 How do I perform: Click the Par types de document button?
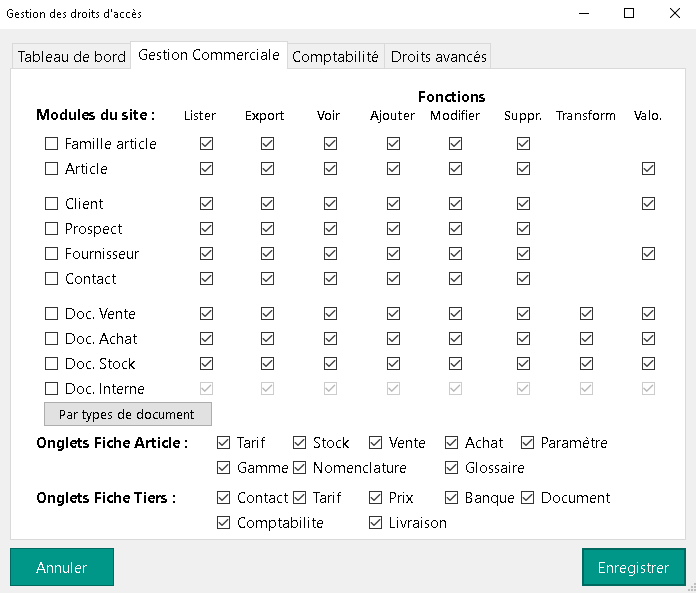(128, 414)
